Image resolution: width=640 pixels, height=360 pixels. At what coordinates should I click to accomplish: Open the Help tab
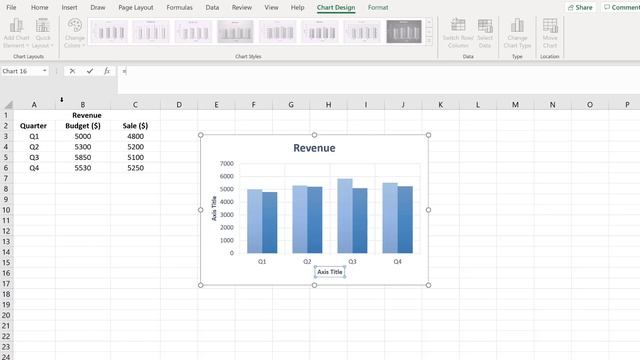coord(297,7)
